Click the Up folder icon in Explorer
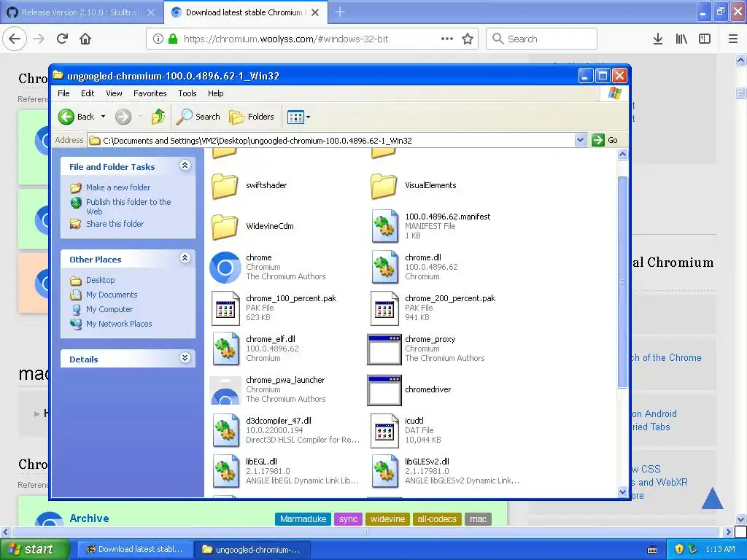 coord(158,117)
